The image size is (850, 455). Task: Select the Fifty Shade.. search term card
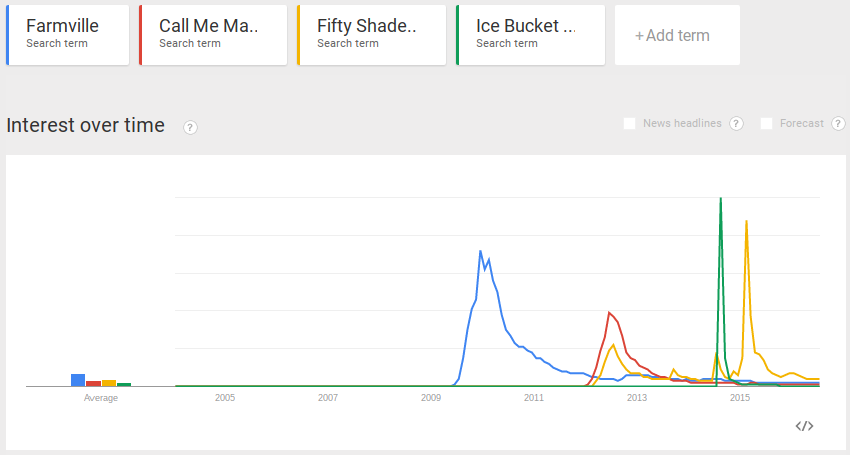[x=371, y=35]
